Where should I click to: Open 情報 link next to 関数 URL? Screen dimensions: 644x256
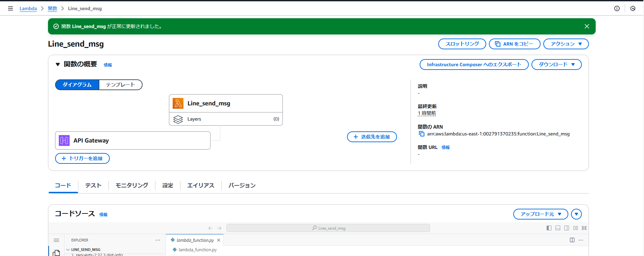446,147
